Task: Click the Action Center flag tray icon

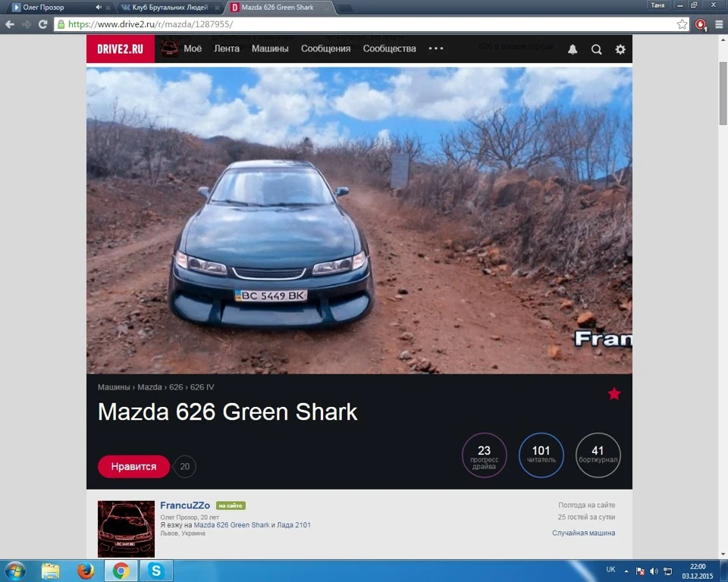Action: pyautogui.click(x=640, y=571)
